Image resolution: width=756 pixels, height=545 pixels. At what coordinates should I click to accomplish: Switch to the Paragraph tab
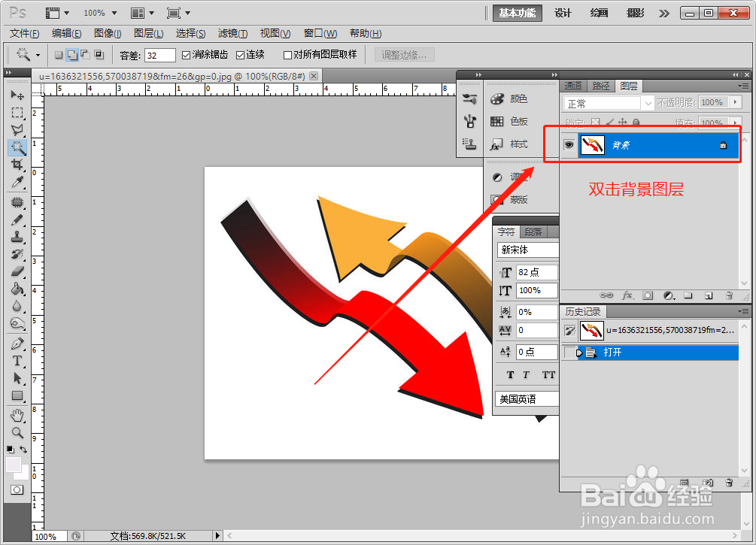[x=533, y=232]
